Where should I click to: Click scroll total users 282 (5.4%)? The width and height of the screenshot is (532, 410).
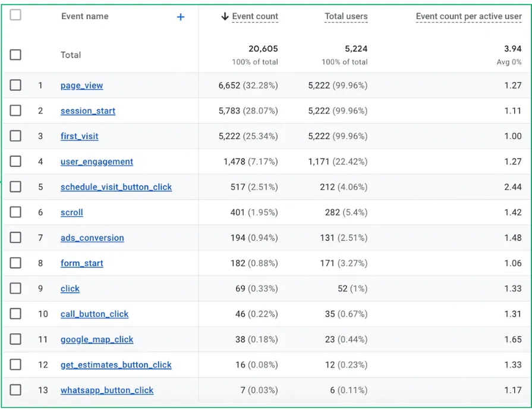pyautogui.click(x=346, y=213)
